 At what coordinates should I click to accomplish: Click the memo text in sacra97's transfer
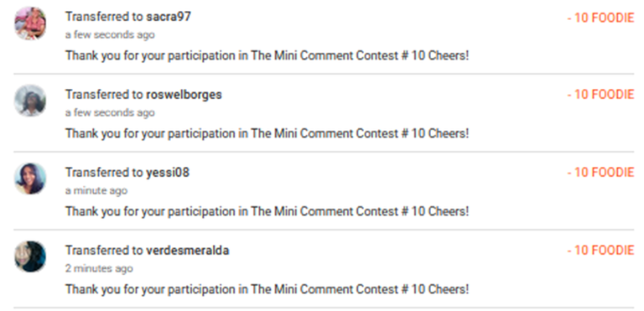(267, 55)
